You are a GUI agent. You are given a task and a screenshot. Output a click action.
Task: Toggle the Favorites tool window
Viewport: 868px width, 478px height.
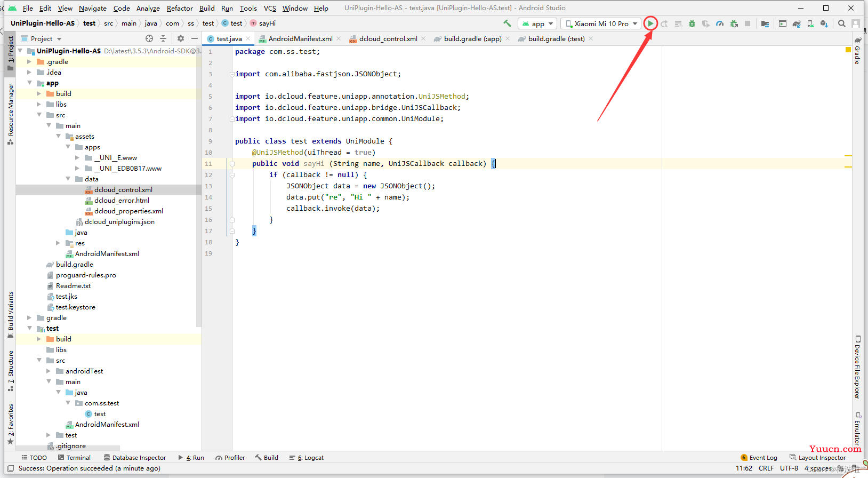tap(11, 424)
